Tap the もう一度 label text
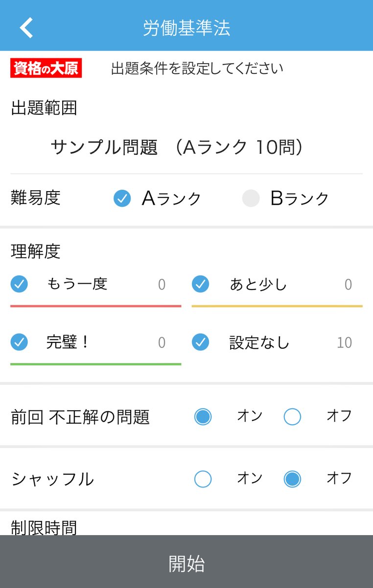This screenshot has height=588, width=373. [x=77, y=284]
